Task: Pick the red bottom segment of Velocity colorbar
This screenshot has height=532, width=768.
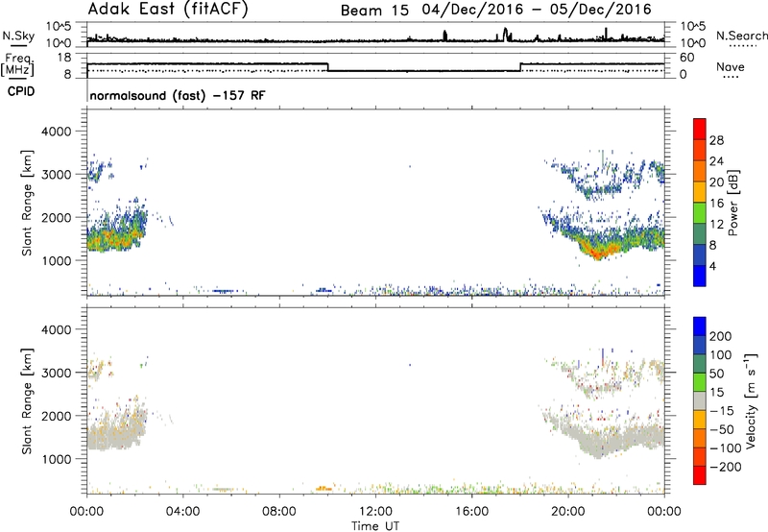Action: (x=700, y=475)
